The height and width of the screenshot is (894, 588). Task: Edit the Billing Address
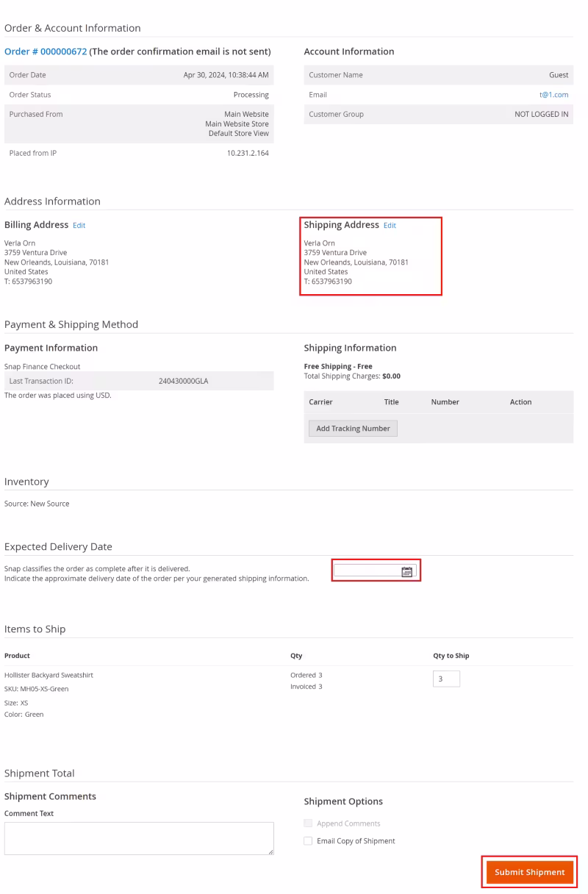pos(79,226)
